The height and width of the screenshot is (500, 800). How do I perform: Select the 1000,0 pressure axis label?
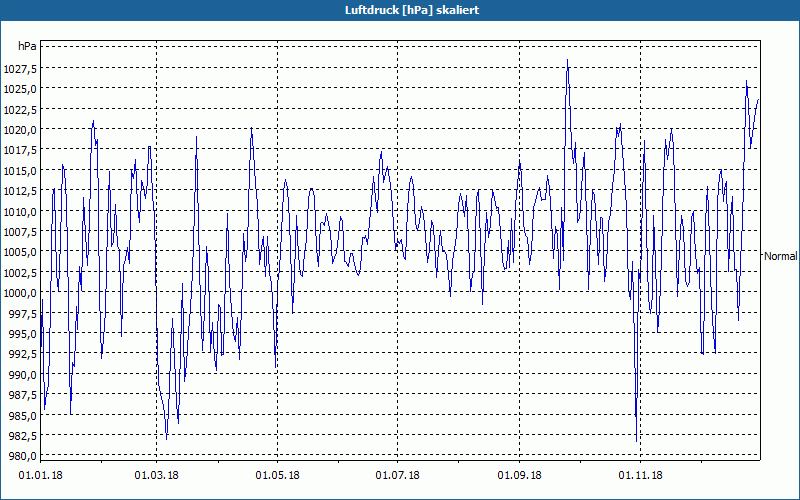(x=20, y=293)
